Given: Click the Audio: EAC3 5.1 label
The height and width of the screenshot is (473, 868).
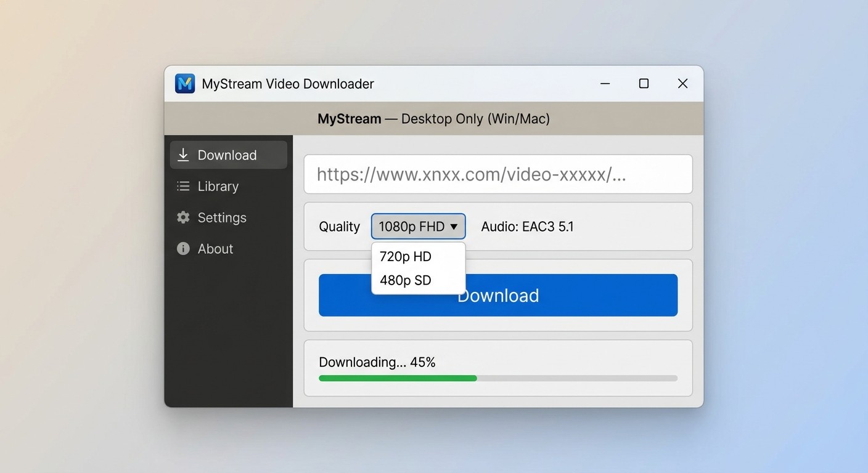Looking at the screenshot, I should click(527, 227).
